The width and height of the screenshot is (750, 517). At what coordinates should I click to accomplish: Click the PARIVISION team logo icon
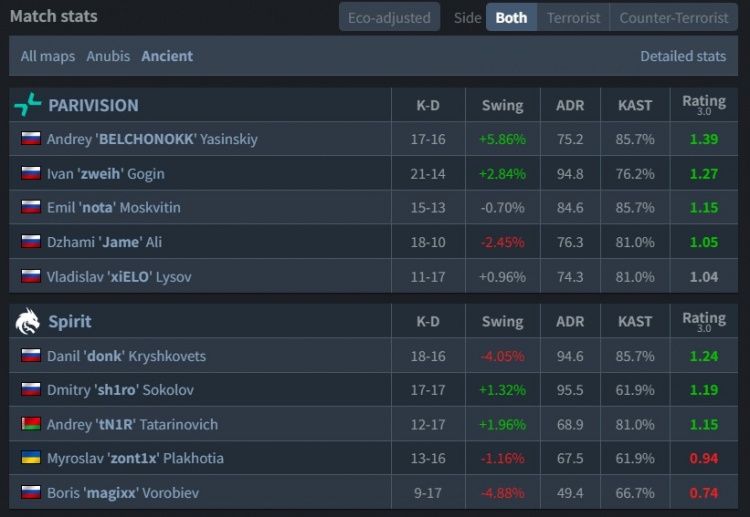[x=28, y=105]
